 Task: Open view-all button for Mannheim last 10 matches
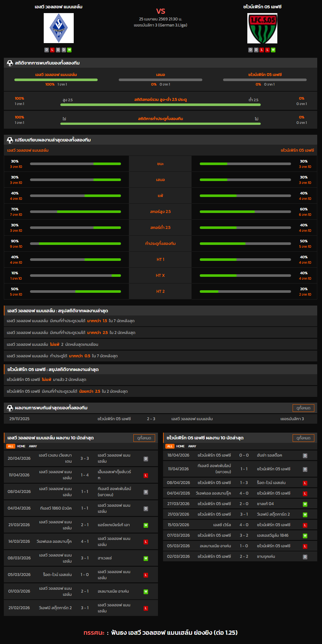(144, 438)
